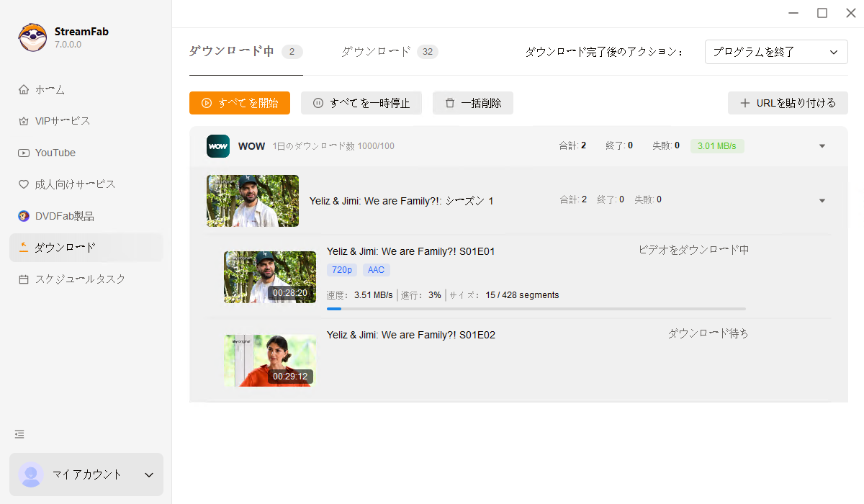The height and width of the screenshot is (504, 864).
Task: Open the Home page from sidebar
Action: click(50, 90)
